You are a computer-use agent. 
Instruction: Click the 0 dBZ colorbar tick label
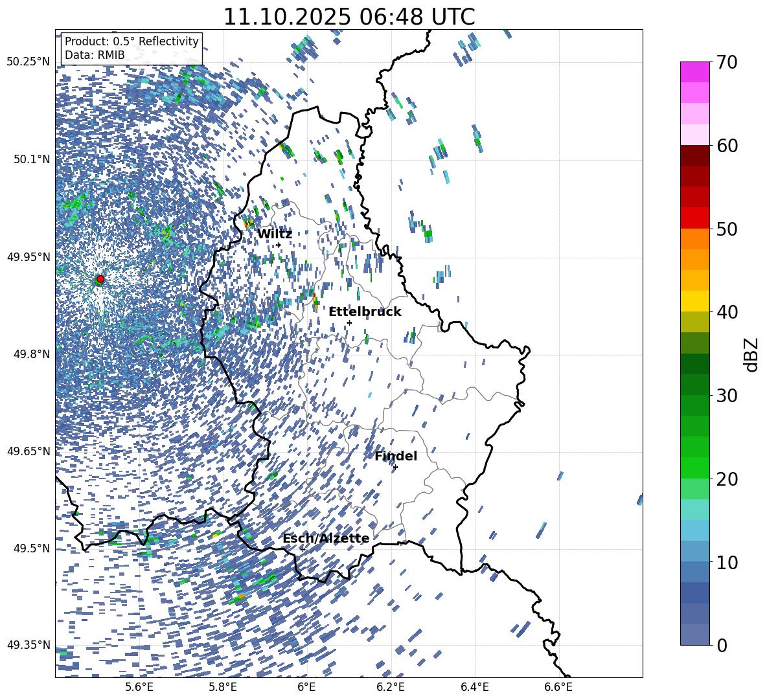(722, 645)
